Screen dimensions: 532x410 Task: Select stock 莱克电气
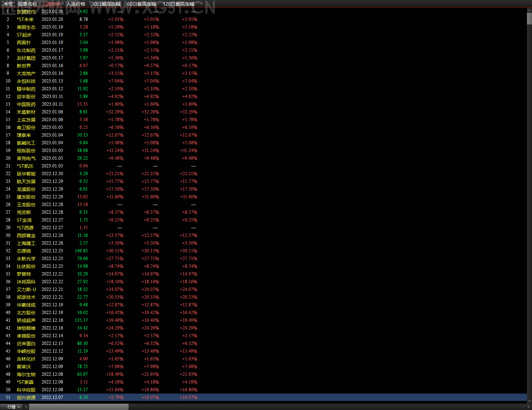pos(26,158)
